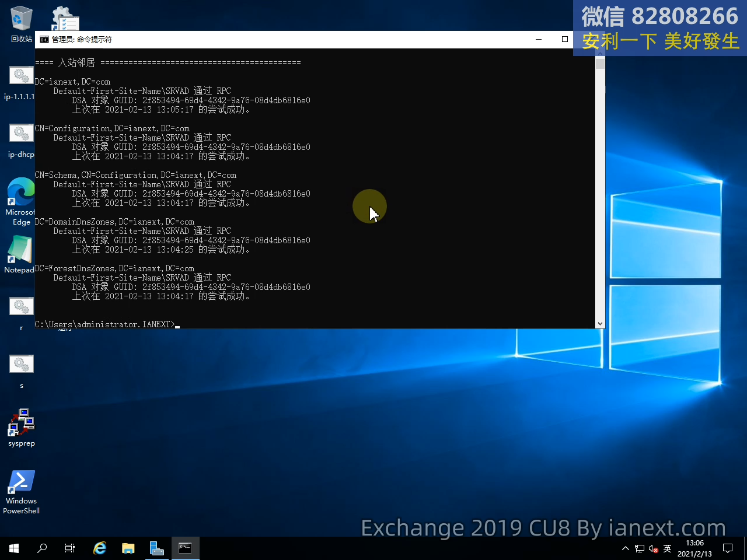Open Server Manager from the taskbar
747x560 pixels.
pyautogui.click(x=156, y=548)
